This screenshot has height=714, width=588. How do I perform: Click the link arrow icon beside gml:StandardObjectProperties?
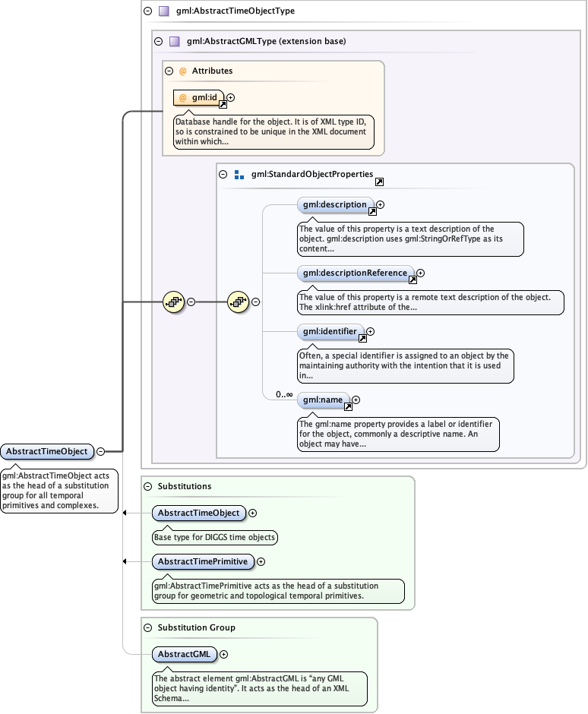click(x=379, y=182)
